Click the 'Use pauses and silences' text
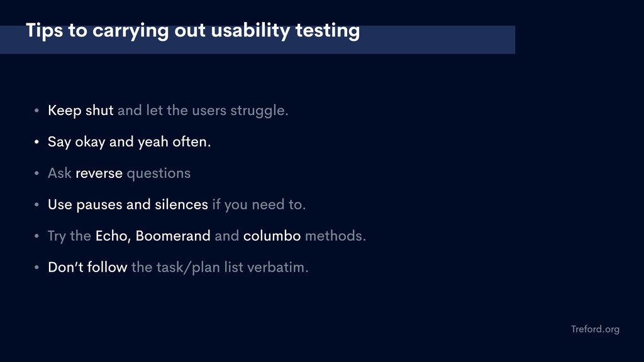The width and height of the screenshot is (644, 362). pyautogui.click(x=128, y=204)
